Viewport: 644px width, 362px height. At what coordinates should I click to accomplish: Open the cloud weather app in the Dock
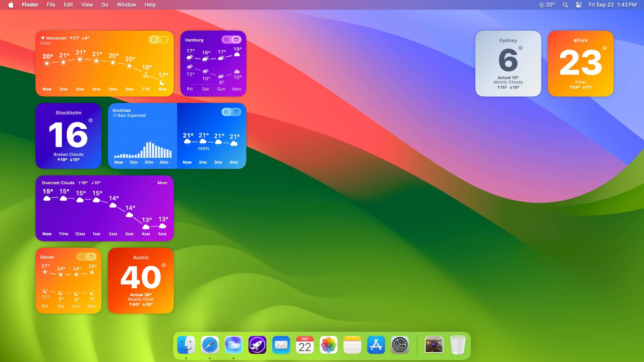pos(233,345)
